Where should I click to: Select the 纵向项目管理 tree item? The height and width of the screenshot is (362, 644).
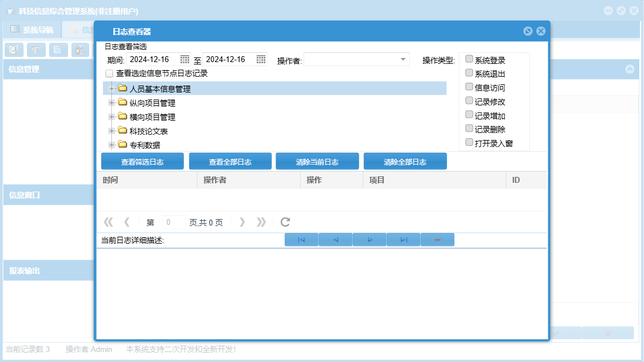point(152,103)
